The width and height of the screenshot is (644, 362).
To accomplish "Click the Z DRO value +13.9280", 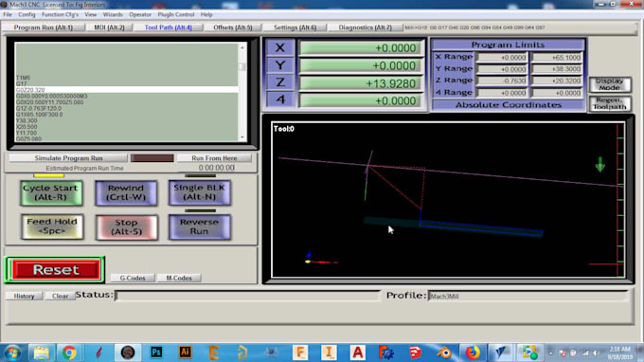I will pos(362,83).
